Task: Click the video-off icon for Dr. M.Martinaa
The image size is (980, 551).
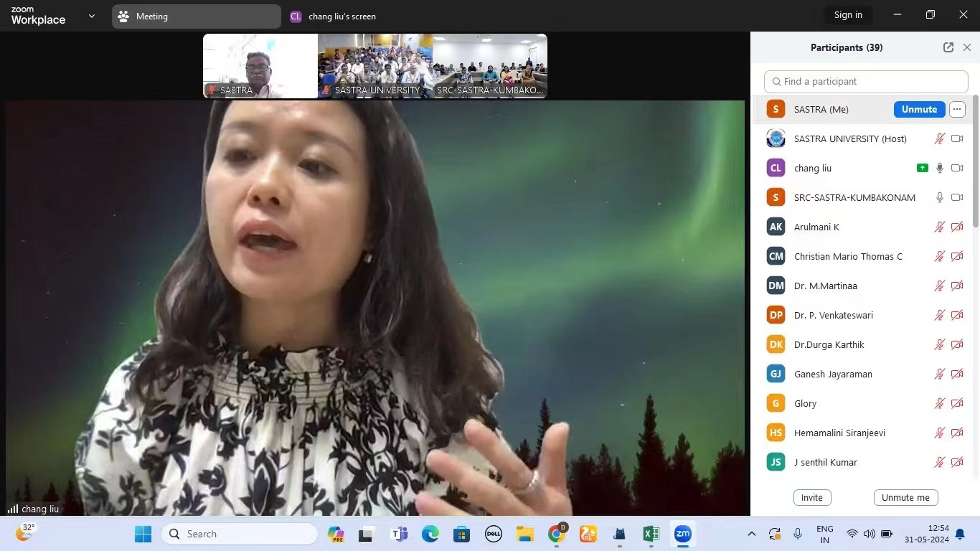Action: point(957,286)
